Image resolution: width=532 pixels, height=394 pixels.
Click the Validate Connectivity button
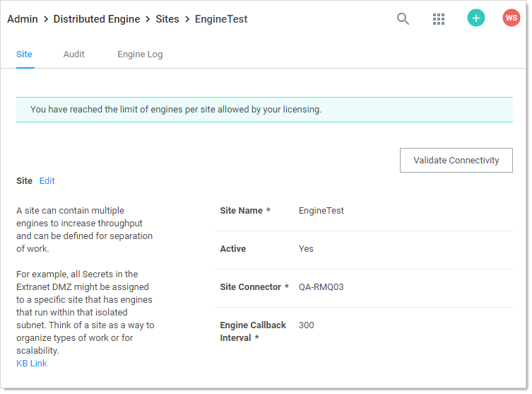click(x=456, y=161)
